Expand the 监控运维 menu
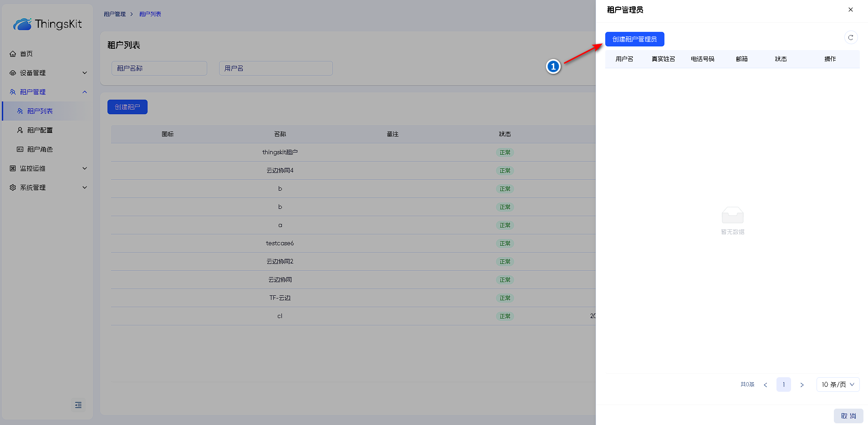868x425 pixels. 84,168
